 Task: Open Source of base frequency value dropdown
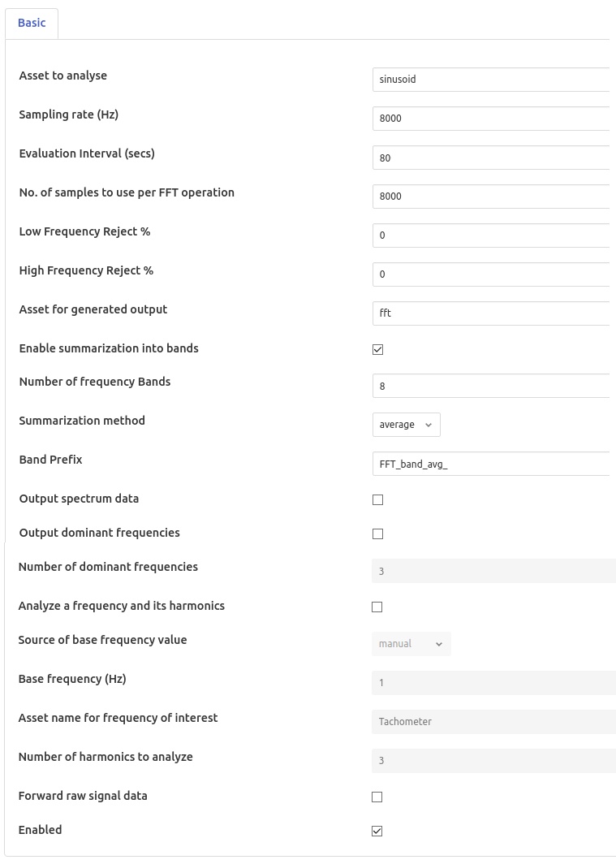[411, 644]
